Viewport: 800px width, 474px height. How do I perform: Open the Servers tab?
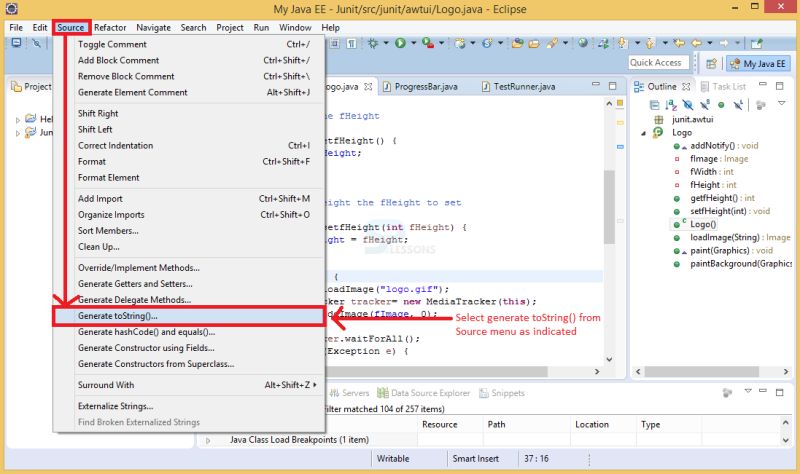pyautogui.click(x=349, y=393)
